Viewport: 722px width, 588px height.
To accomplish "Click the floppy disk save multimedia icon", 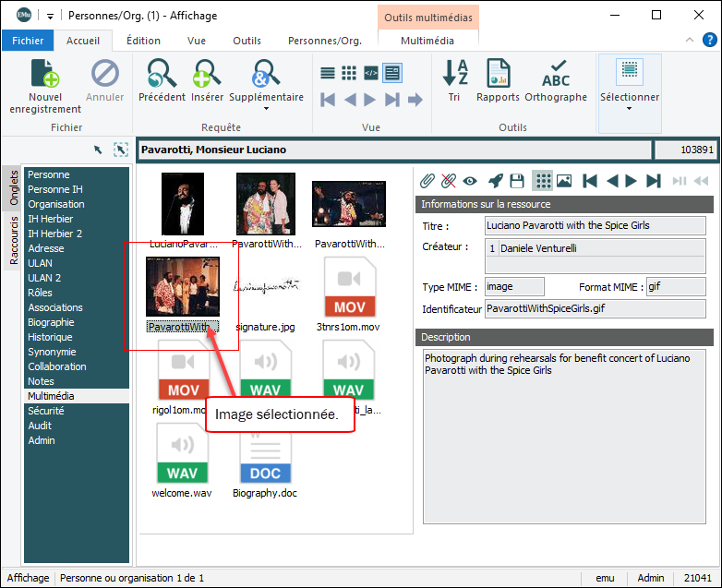I will (518, 181).
